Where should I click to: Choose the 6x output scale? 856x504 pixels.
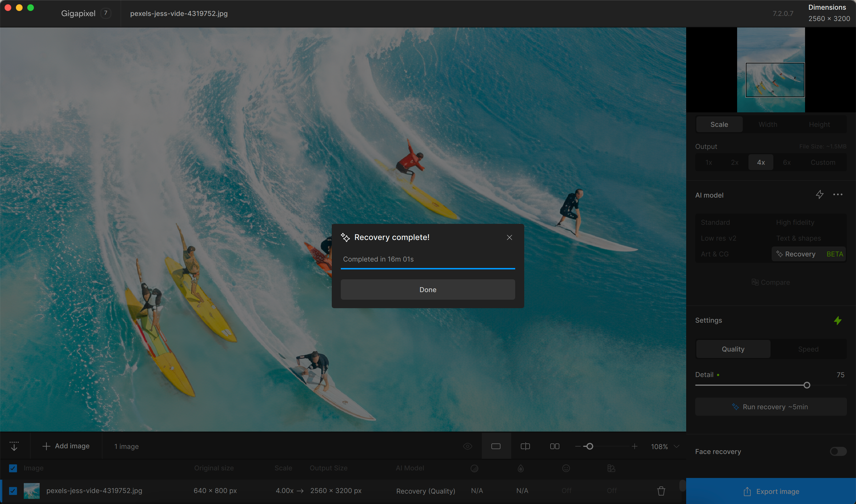point(787,162)
